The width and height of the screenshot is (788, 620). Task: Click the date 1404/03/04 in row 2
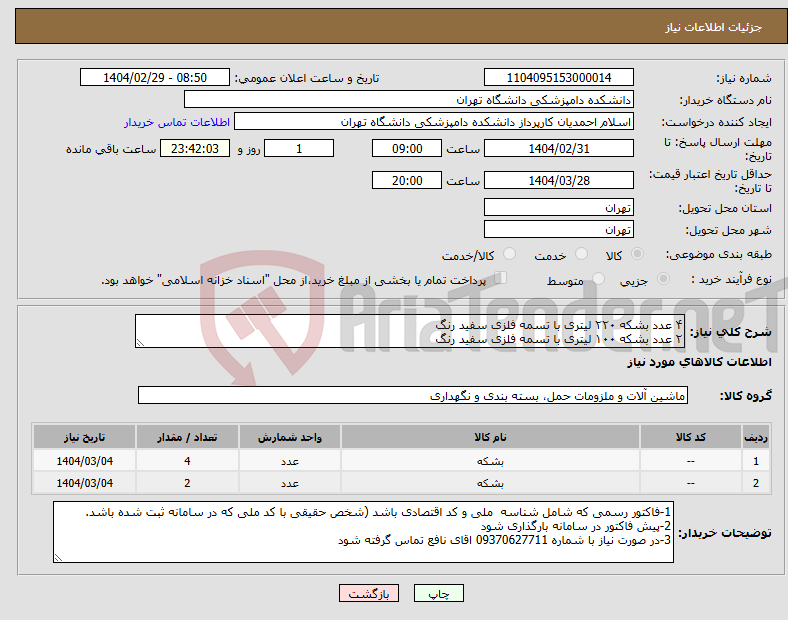click(x=84, y=483)
